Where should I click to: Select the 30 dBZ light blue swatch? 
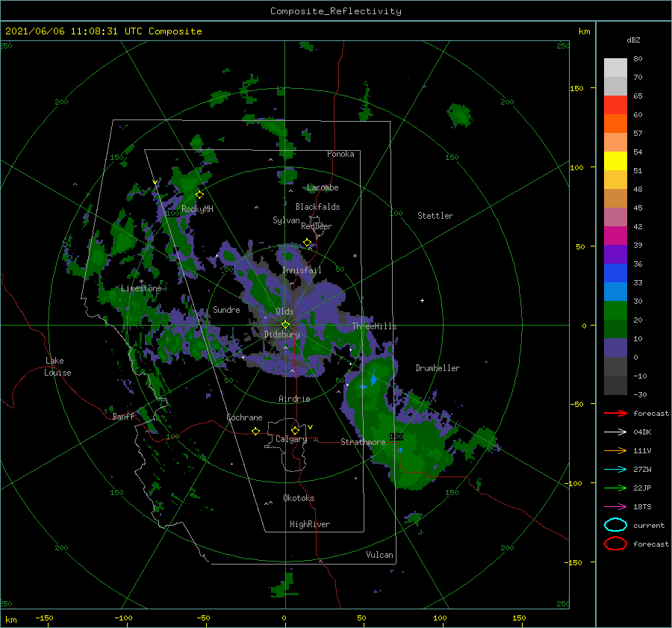pos(615,291)
